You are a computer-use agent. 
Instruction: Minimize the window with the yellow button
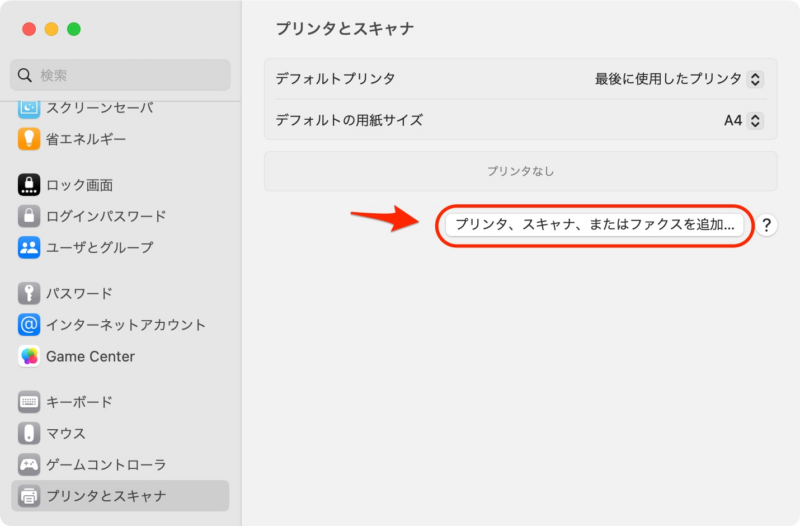pos(52,29)
